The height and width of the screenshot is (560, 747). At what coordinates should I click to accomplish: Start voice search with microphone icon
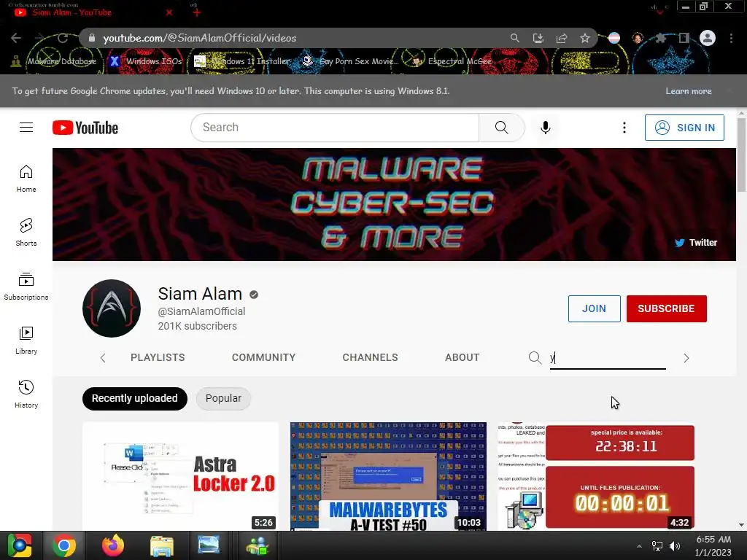(x=546, y=128)
